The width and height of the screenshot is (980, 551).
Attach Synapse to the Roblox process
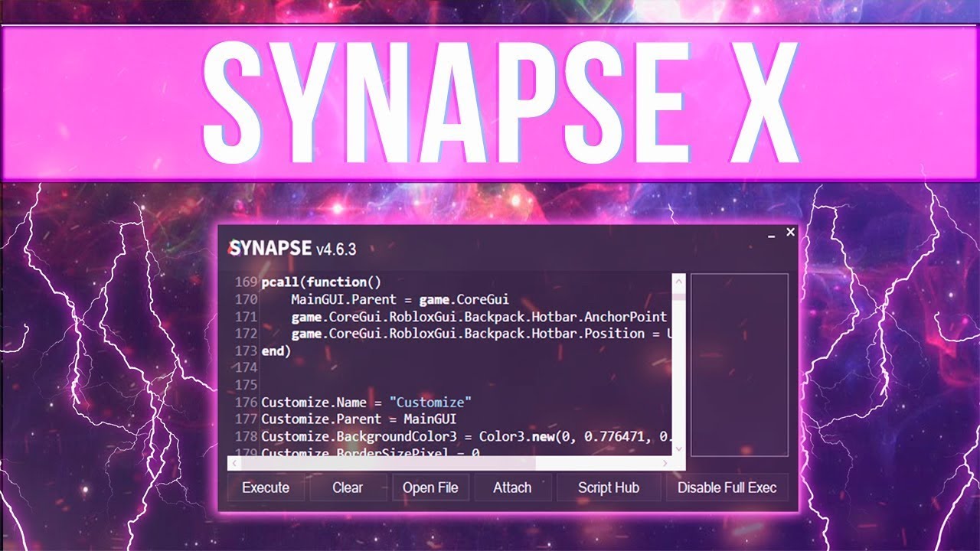(x=511, y=487)
